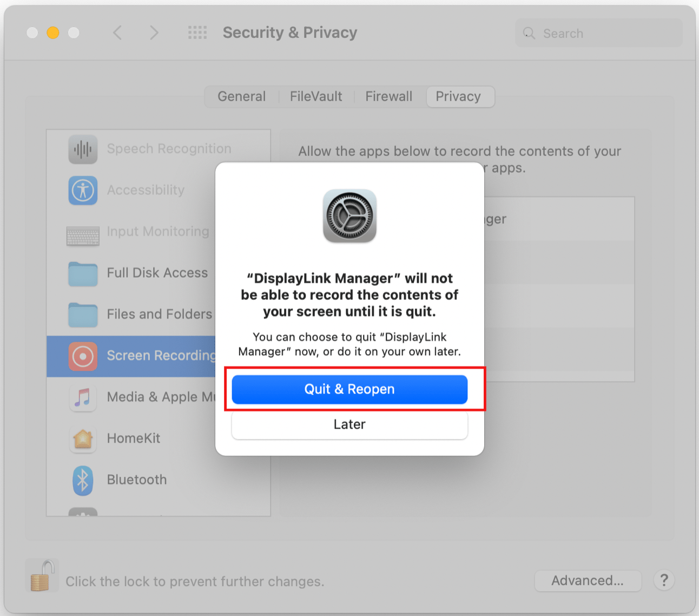Viewport: 699px width, 616px height.
Task: Open the FileVault tab
Action: tap(316, 96)
